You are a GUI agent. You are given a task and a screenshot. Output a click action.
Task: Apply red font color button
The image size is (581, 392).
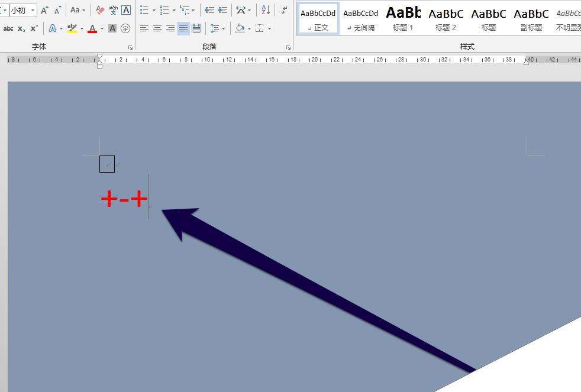(92, 28)
